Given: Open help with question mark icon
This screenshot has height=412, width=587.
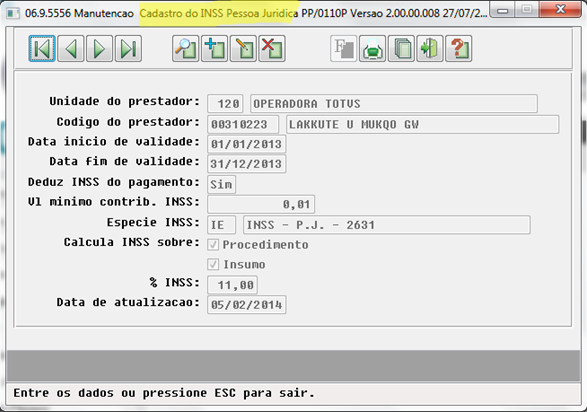Looking at the screenshot, I should pyautogui.click(x=459, y=49).
